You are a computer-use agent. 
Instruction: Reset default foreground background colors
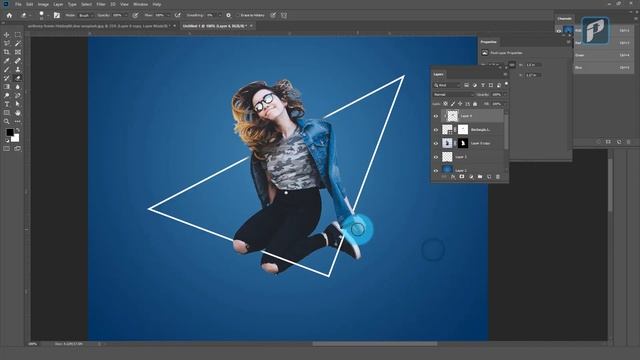[x=7, y=140]
